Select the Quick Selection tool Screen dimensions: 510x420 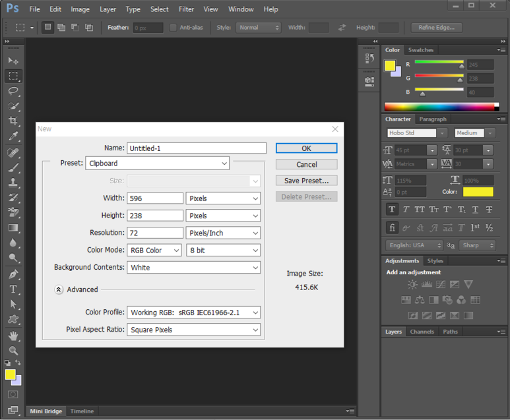(x=13, y=106)
